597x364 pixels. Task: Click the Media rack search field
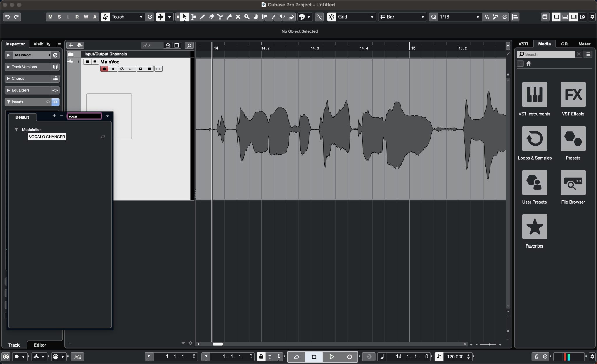coord(548,54)
